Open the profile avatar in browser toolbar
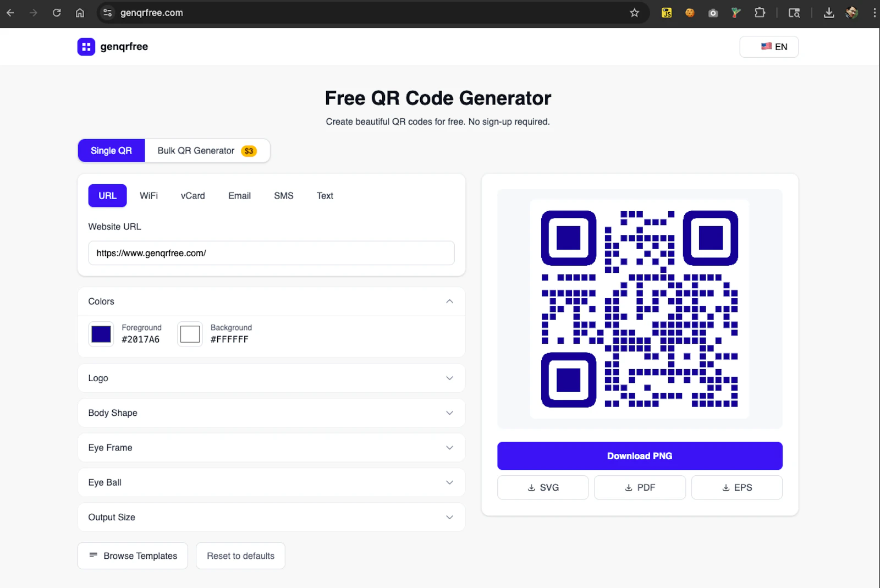This screenshot has width=880, height=588. [x=852, y=13]
